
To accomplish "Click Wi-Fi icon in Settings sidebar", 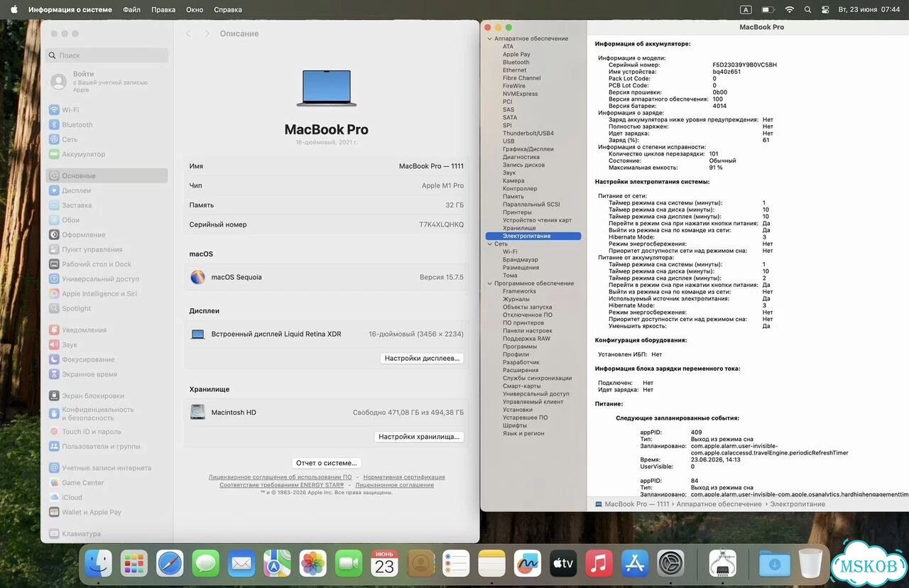I will tap(54, 110).
